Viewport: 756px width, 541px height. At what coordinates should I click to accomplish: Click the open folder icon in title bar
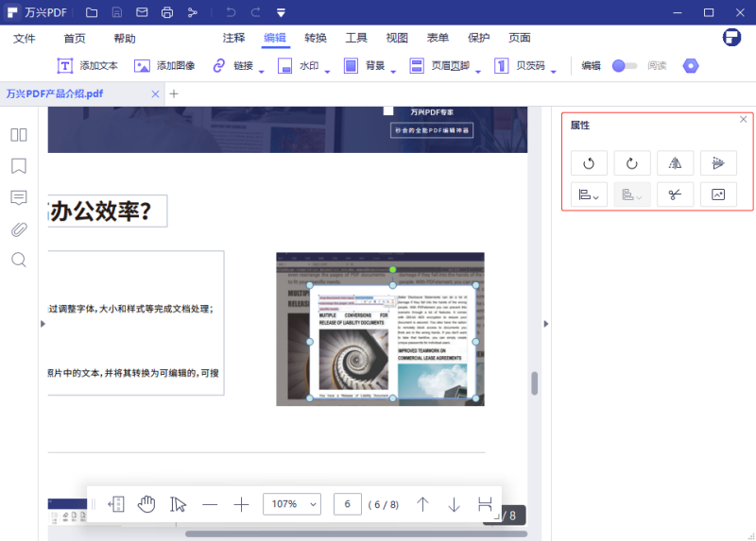(92, 12)
